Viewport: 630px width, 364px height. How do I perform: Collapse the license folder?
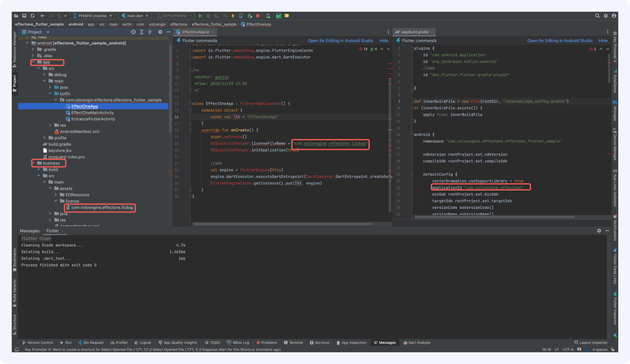(x=56, y=201)
